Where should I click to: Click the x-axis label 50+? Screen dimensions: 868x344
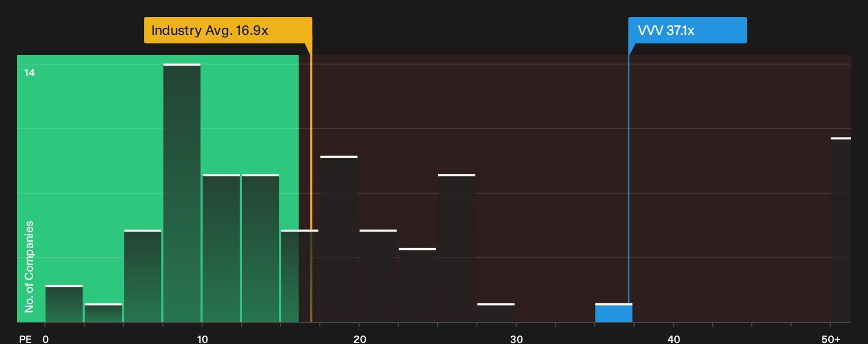pyautogui.click(x=831, y=339)
